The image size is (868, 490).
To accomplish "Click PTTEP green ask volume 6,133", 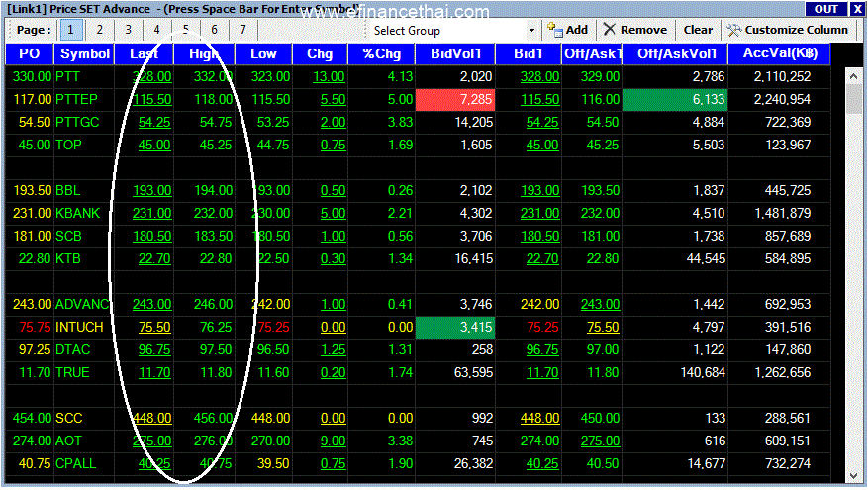I will [x=675, y=100].
